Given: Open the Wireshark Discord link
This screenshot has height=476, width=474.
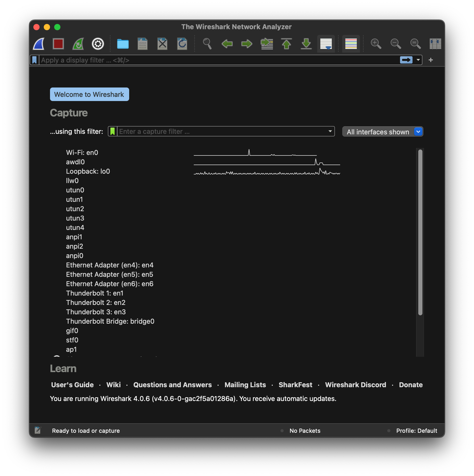Looking at the screenshot, I should [355, 385].
